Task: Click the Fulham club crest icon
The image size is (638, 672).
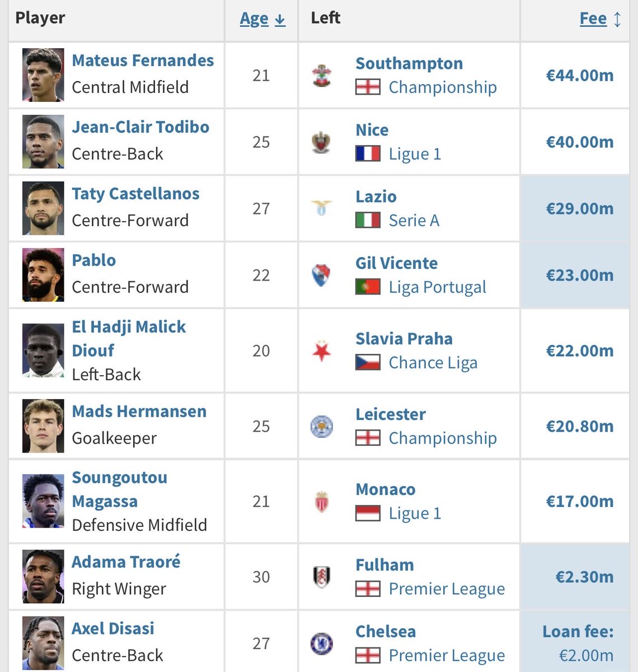Action: tap(322, 577)
